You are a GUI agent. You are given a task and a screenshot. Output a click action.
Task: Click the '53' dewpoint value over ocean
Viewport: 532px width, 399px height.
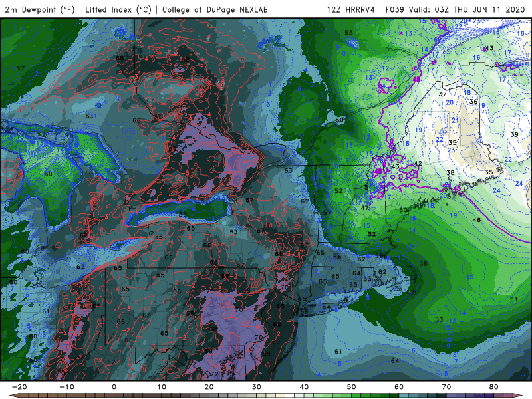439,319
